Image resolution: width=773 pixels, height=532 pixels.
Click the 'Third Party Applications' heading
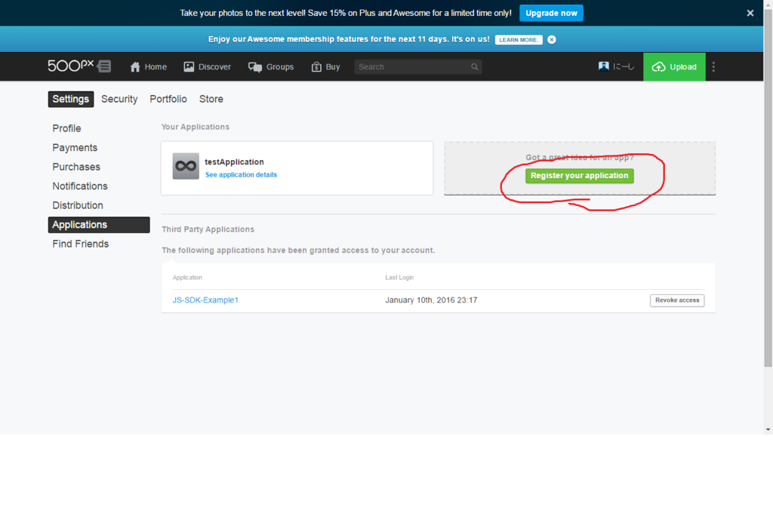tap(208, 229)
